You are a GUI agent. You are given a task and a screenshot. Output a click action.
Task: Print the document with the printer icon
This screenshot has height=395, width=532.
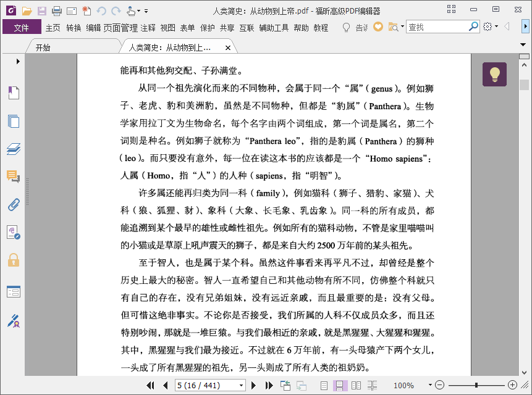coord(57,11)
